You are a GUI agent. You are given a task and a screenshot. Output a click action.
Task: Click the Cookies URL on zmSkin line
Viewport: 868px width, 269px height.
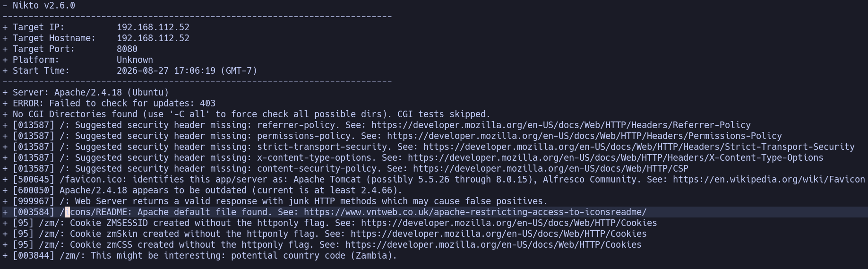(x=498, y=234)
